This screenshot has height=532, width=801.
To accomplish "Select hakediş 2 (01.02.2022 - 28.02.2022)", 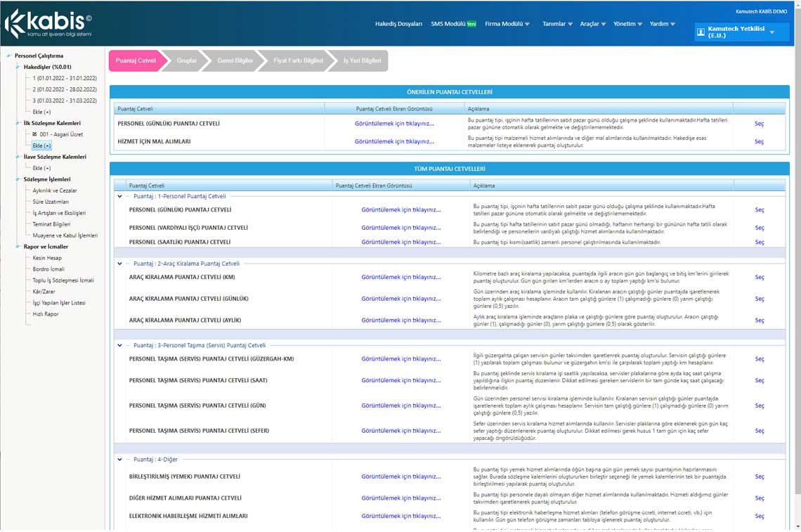I will tap(65, 89).
